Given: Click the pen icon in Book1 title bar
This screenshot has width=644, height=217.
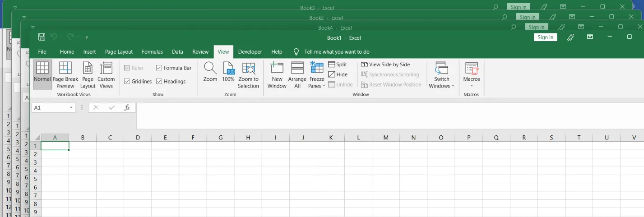Looking at the screenshot, I should click(x=570, y=37).
